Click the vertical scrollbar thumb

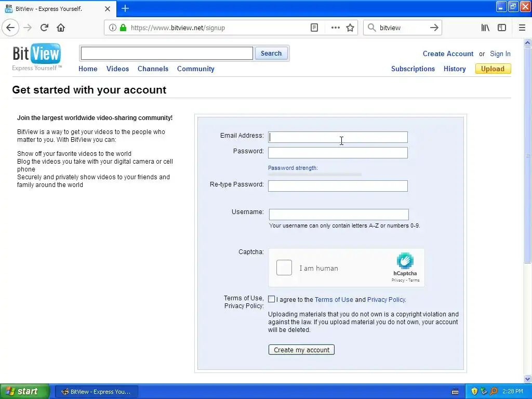pyautogui.click(x=528, y=155)
